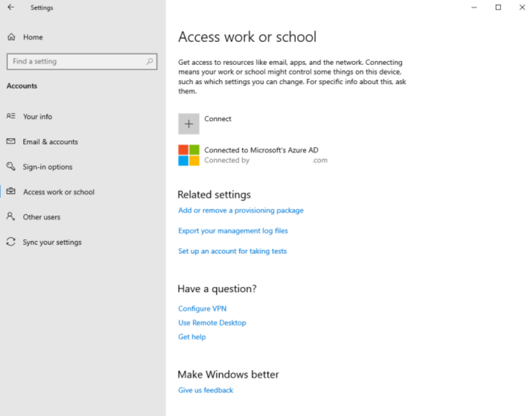Go to Other users page
532x416 pixels.
42,217
